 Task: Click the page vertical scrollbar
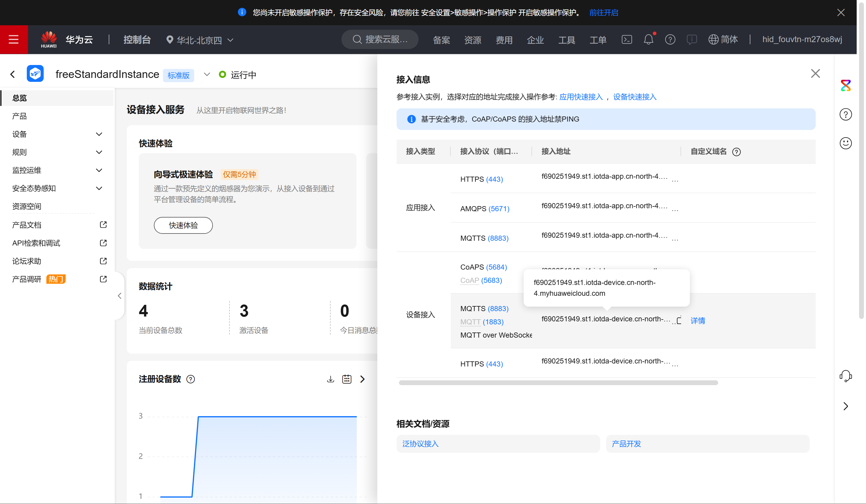click(x=861, y=161)
